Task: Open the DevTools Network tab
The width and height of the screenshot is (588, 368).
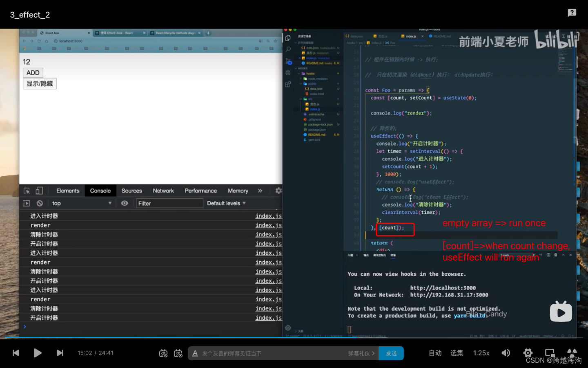Action: (163, 191)
